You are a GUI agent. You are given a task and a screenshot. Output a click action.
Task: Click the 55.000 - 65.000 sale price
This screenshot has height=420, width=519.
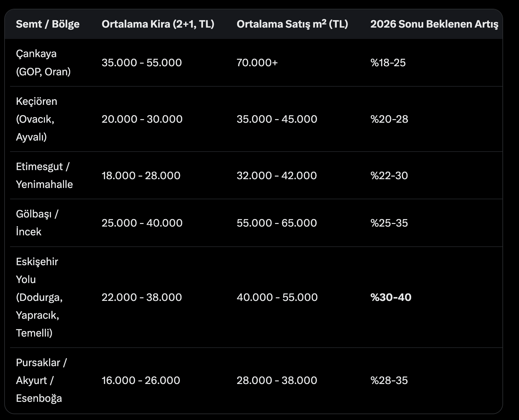pos(277,223)
